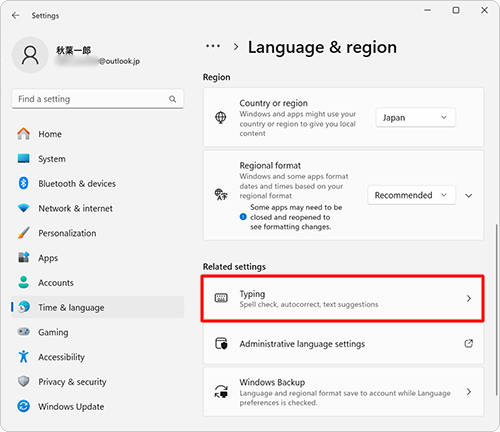Open Personalization settings

[97, 233]
